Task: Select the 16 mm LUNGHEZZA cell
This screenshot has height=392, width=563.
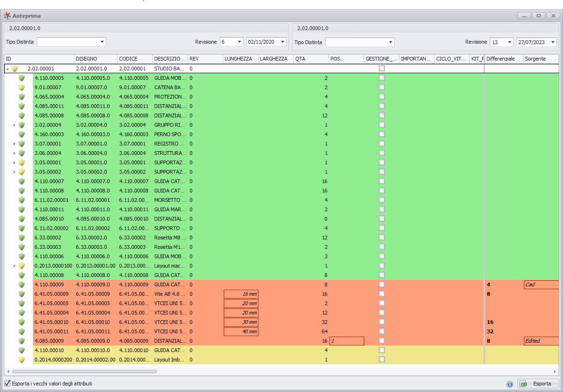Action: pos(241,294)
